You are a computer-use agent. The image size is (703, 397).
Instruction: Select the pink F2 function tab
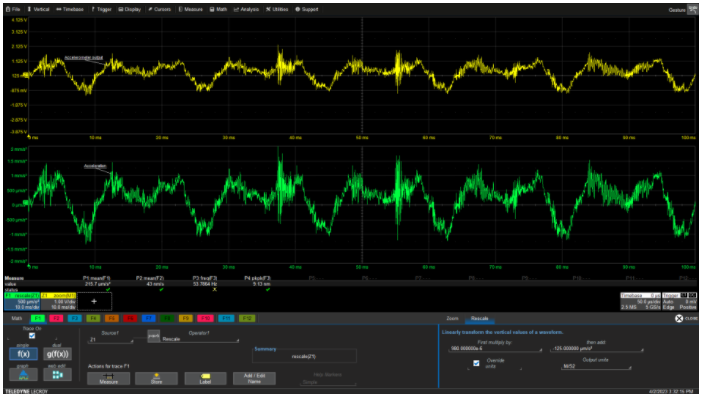pyautogui.click(x=56, y=318)
